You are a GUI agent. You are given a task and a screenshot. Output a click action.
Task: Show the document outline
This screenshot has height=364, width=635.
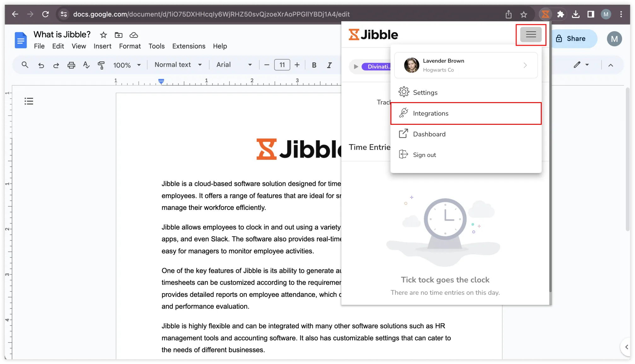(29, 101)
